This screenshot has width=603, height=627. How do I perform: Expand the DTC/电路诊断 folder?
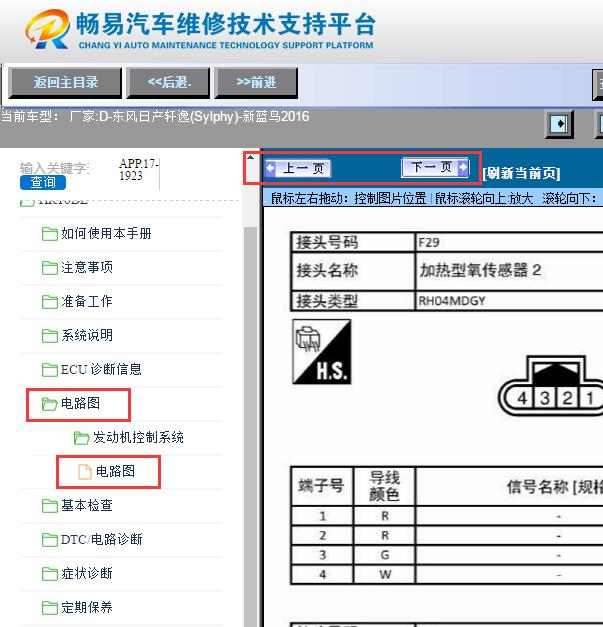coord(92,539)
